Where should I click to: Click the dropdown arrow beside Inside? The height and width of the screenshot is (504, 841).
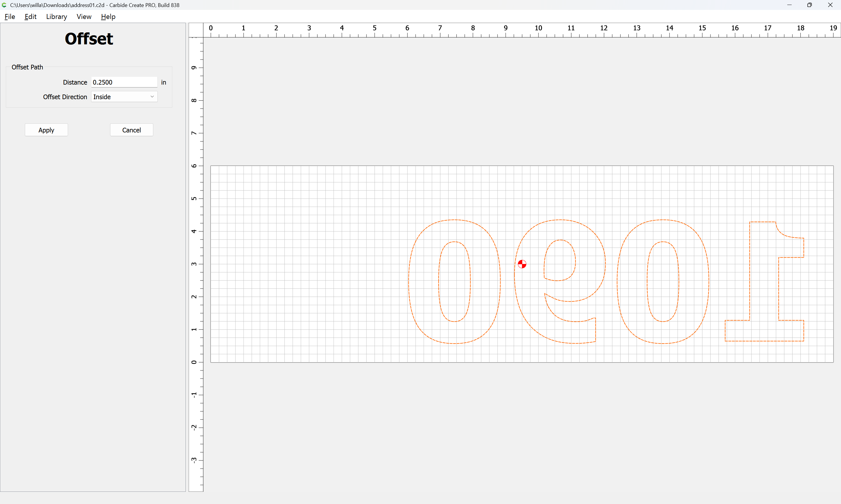[152, 97]
